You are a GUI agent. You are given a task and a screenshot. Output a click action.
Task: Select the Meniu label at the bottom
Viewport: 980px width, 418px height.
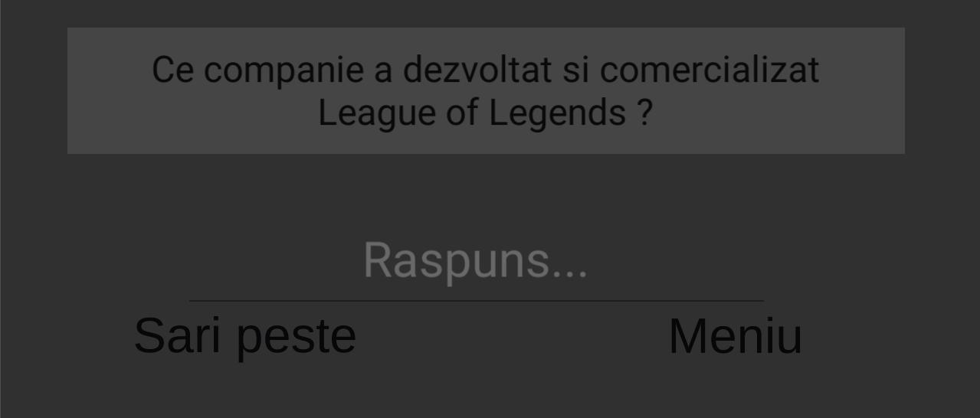tap(736, 335)
